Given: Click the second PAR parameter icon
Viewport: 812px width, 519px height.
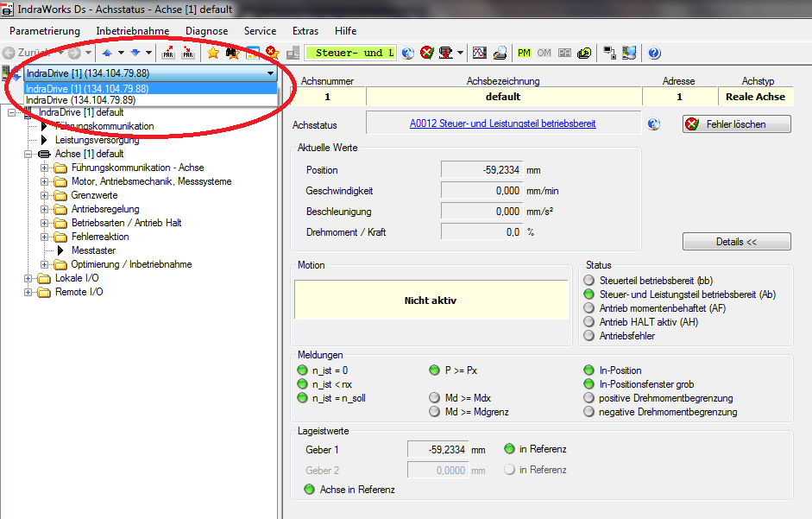Looking at the screenshot, I should pos(188,53).
